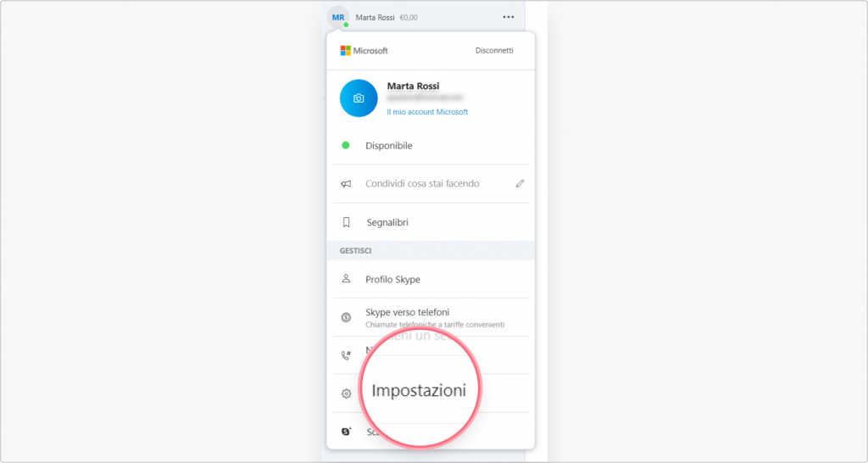This screenshot has width=868, height=463.
Task: Open the three-dots more menu
Action: point(509,17)
